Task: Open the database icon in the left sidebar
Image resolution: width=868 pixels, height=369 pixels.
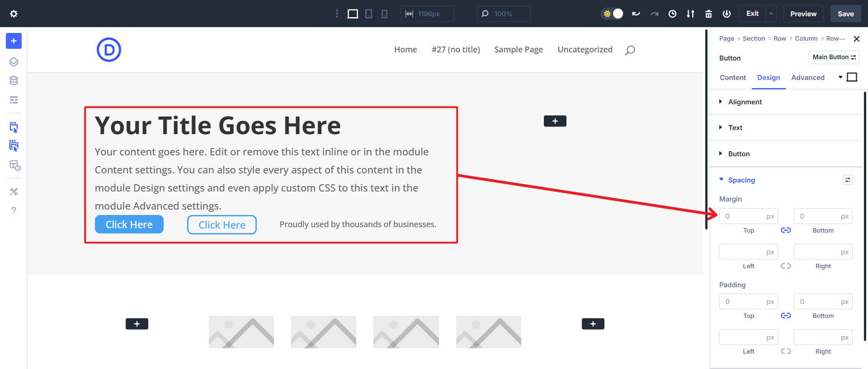Action: click(x=14, y=81)
